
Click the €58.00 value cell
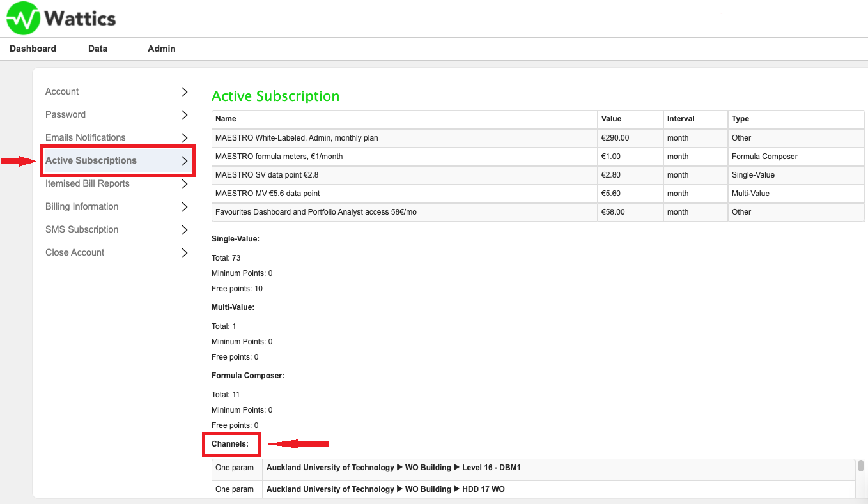coord(631,212)
